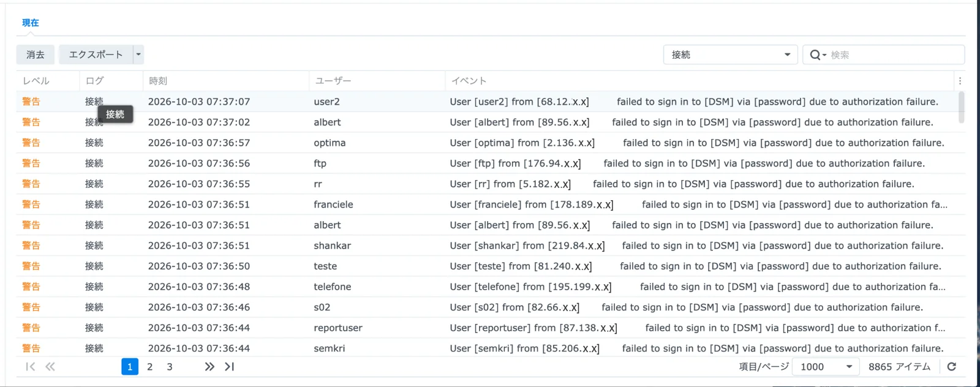Go to page 3
980x387 pixels.
click(170, 367)
